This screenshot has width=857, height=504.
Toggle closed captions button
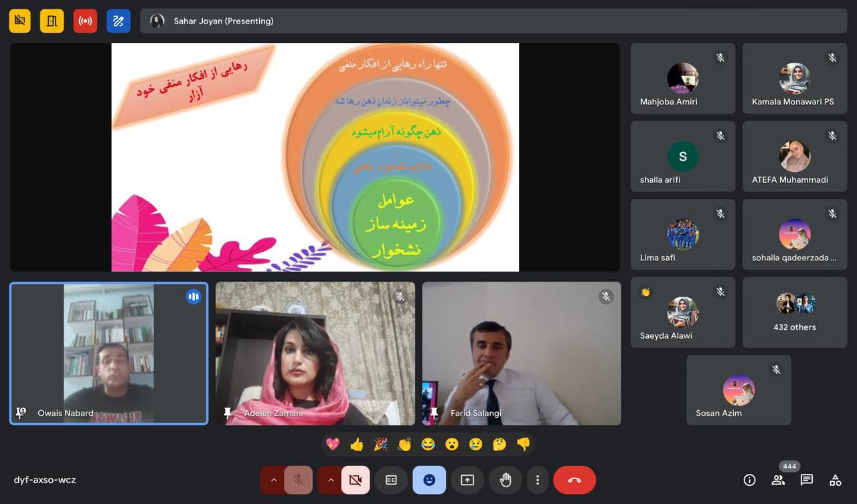(391, 480)
